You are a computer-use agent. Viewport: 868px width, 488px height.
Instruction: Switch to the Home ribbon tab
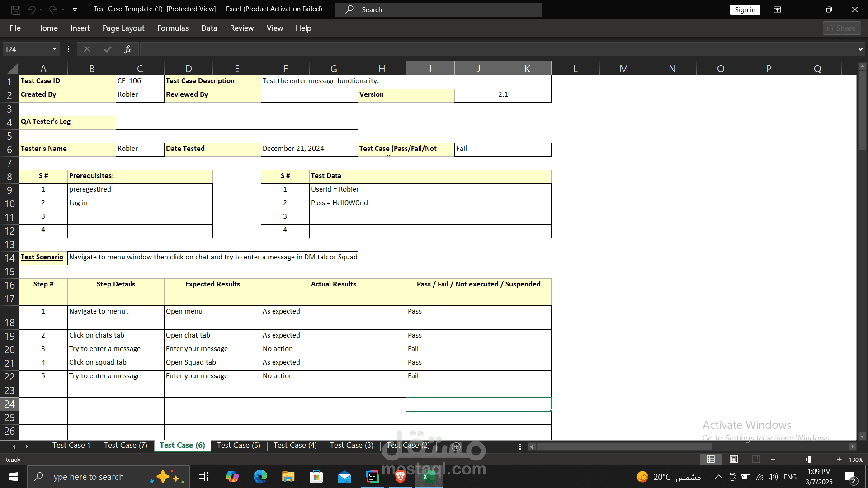(x=47, y=28)
